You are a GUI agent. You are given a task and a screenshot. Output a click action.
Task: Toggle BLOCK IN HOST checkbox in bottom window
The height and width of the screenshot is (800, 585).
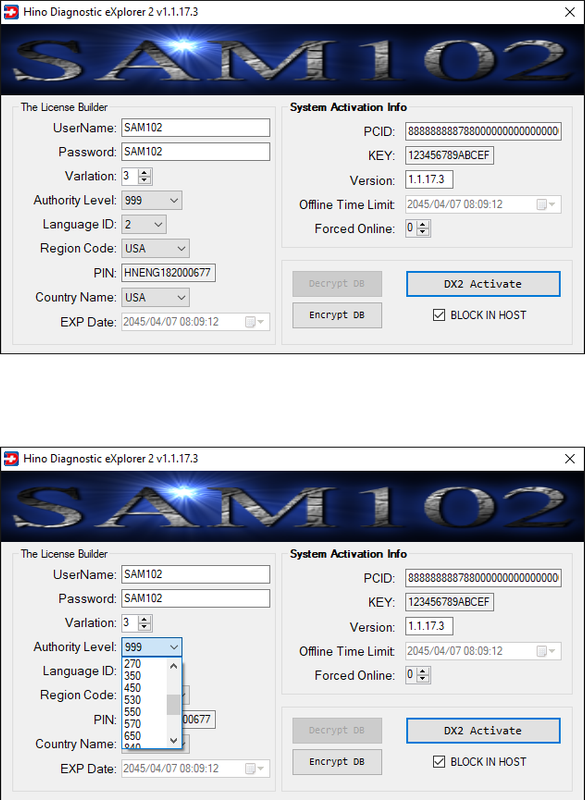439,762
